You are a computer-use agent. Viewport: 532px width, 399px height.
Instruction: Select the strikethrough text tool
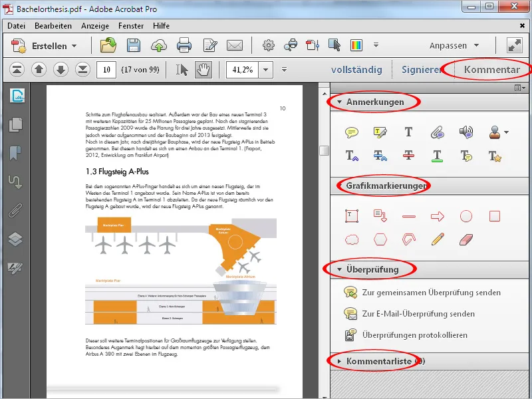[x=408, y=156]
